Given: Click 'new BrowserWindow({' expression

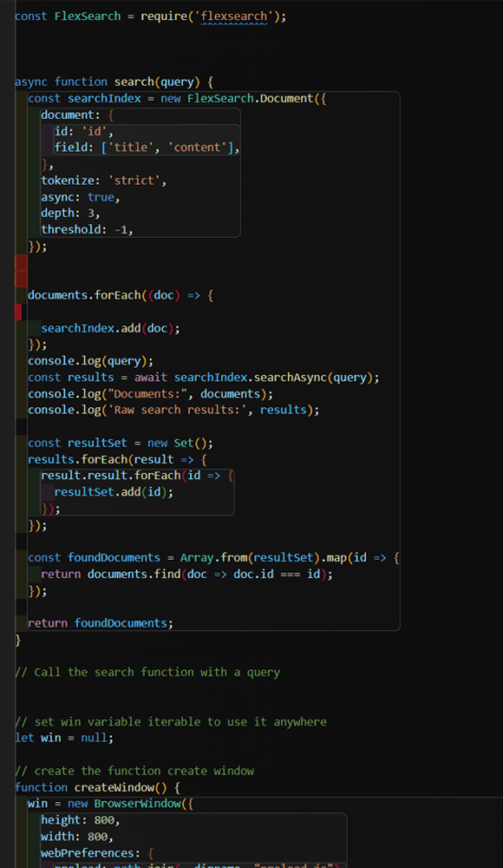Looking at the screenshot, I should tap(131, 804).
